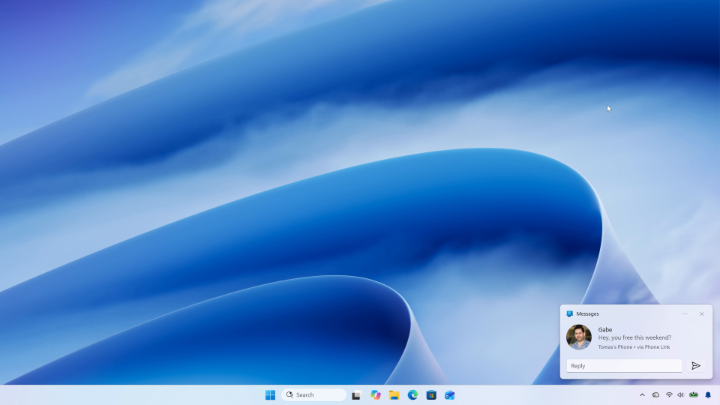720x405 pixels.
Task: Click "Tomas's Phone • via Phone Link" text
Action: [634, 347]
